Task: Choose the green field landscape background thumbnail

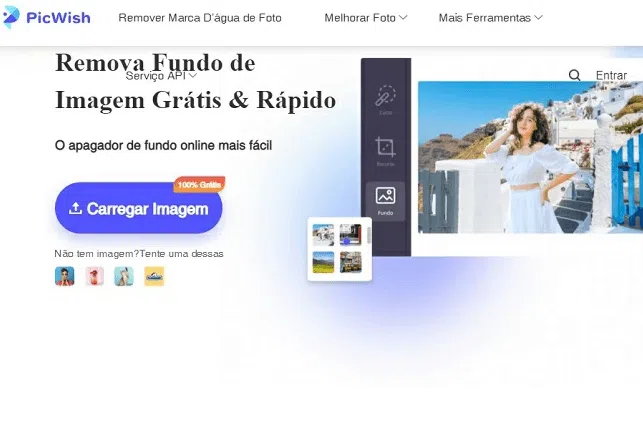Action: click(x=323, y=262)
